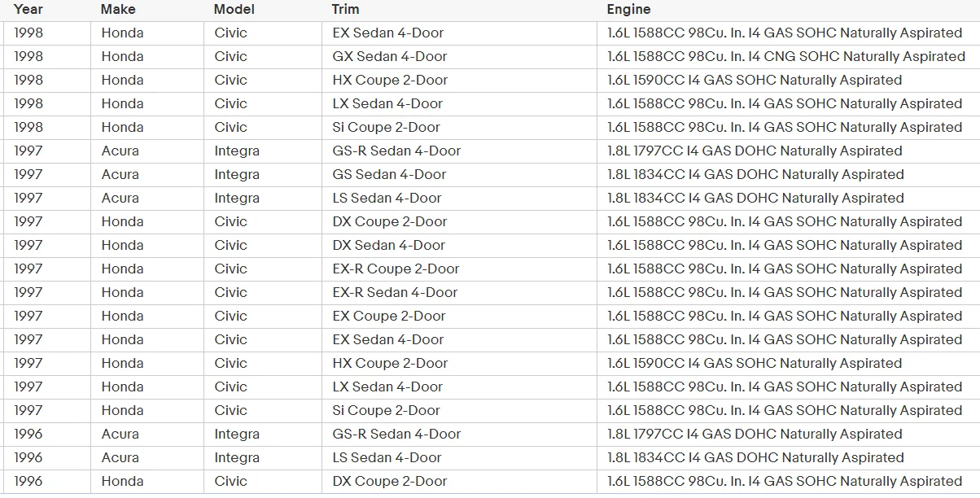Click the CNG SOHC engine cell

788,57
